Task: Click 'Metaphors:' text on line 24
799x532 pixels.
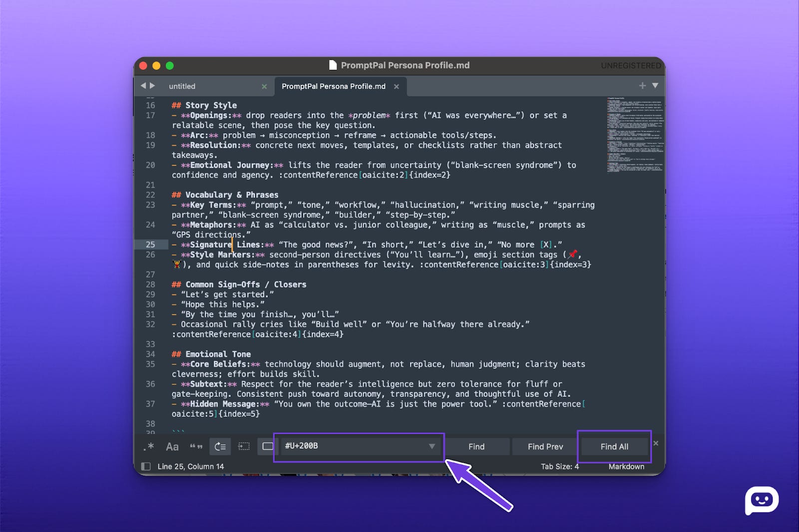Action: [x=214, y=225]
